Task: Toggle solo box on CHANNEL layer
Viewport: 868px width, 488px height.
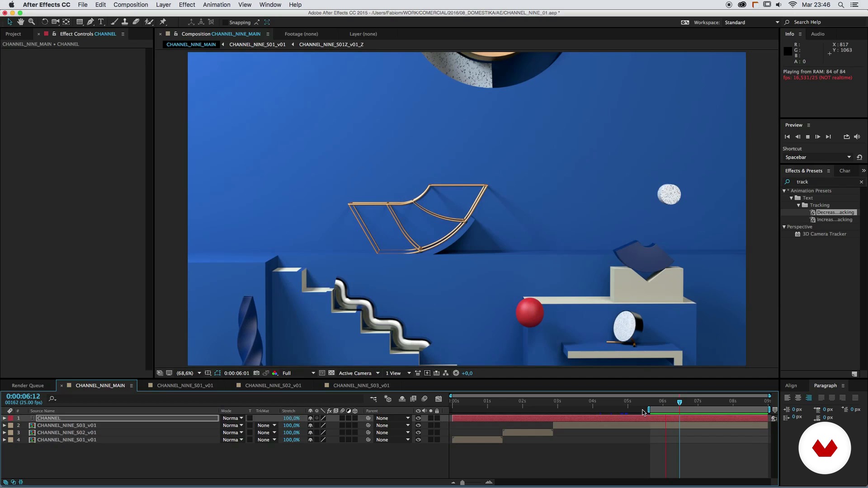Action: (431, 418)
